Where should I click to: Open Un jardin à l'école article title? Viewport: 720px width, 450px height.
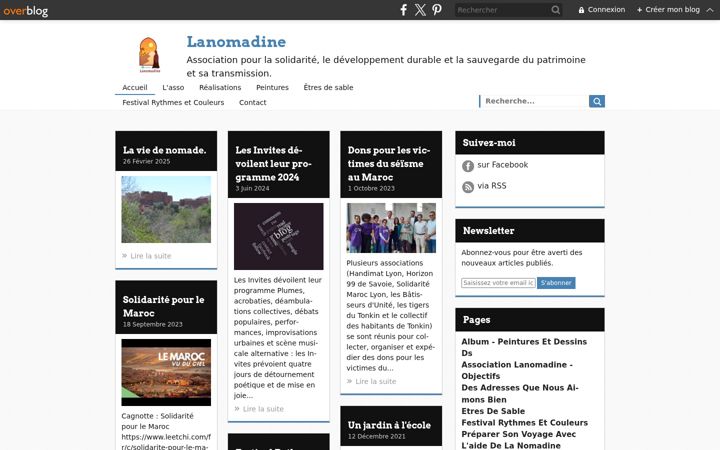(389, 425)
